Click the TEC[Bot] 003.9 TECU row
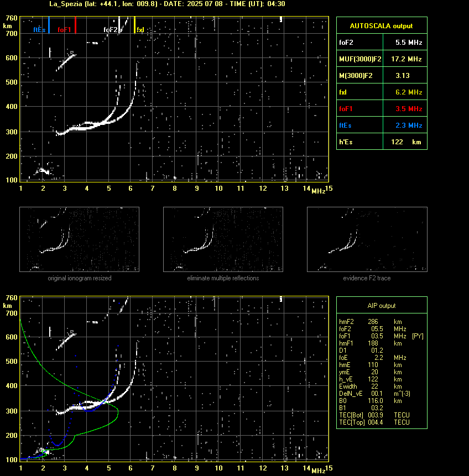This screenshot has height=476, width=469. (374, 415)
